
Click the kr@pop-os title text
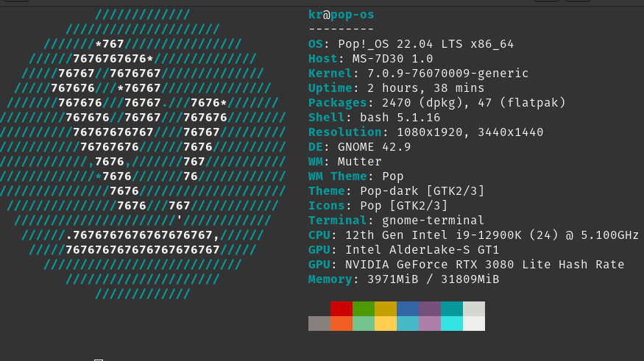[x=342, y=15]
